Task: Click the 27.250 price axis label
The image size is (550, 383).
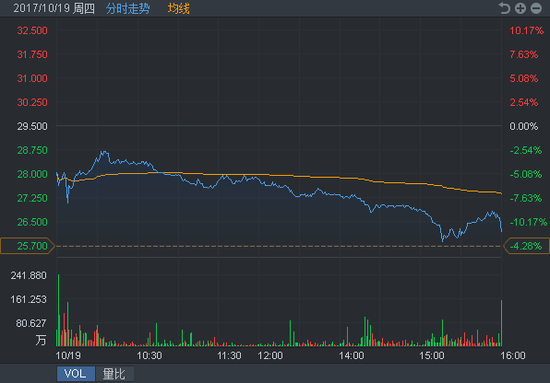Action: coord(32,198)
